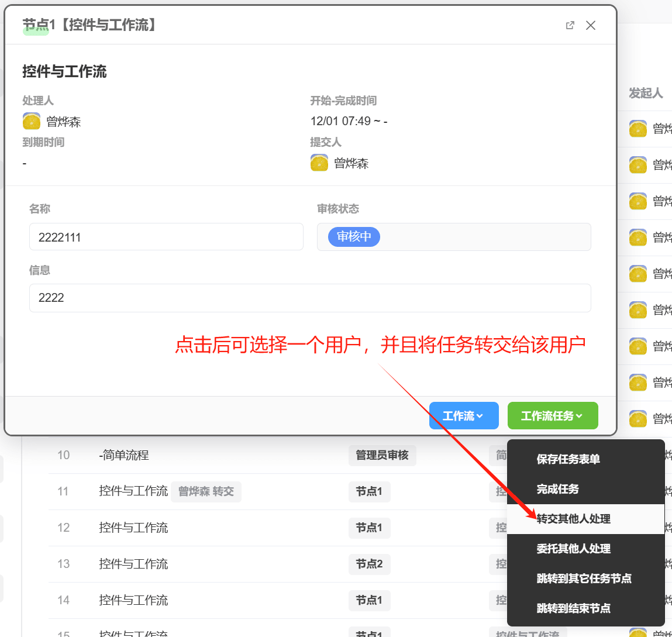The width and height of the screenshot is (672, 637).
Task: Click the 审核中 status tag
Action: [x=354, y=236]
